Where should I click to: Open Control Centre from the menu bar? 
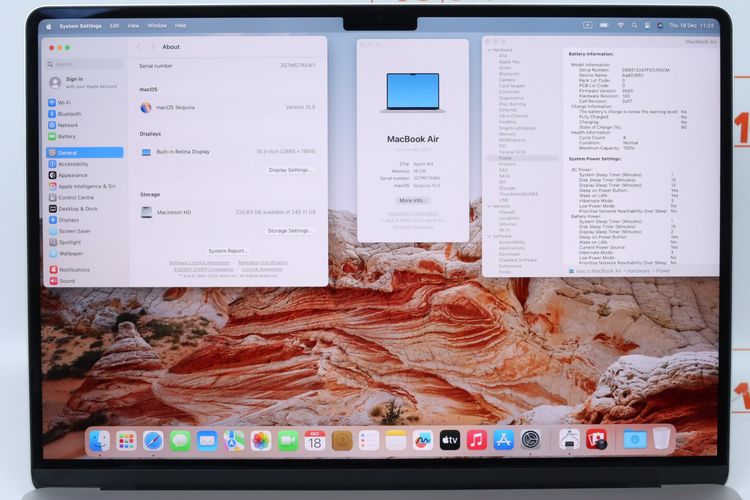point(647,25)
